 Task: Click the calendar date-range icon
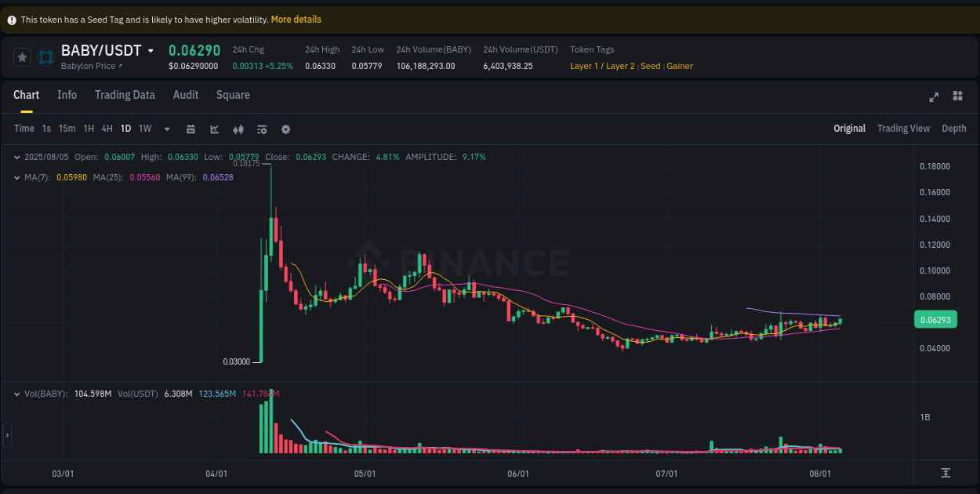[x=191, y=129]
